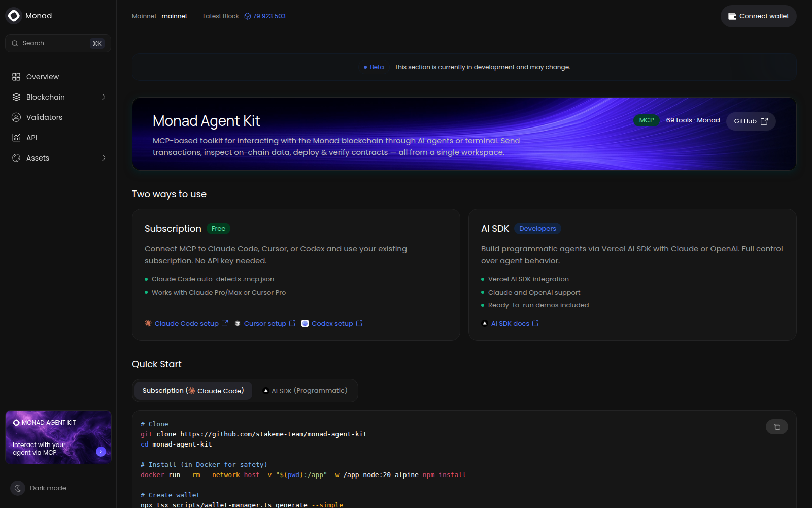
Task: Click external arrow after Codex setup
Action: pos(359,323)
